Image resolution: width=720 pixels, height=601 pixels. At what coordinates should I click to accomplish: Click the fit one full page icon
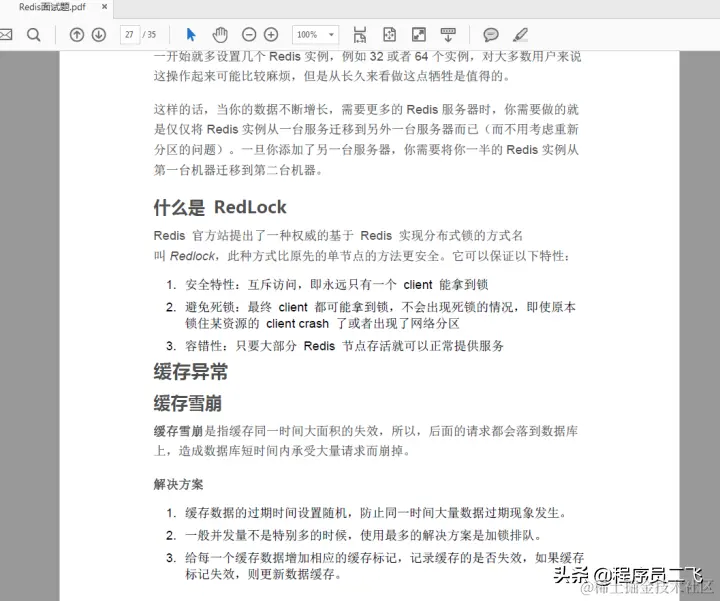point(389,34)
